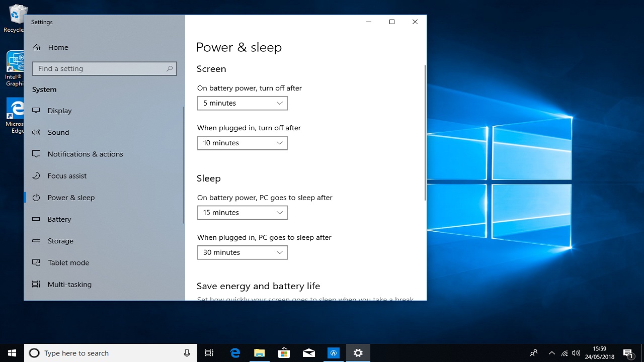
Task: Click the sidebar navigation scrollbar
Action: pyautogui.click(x=184, y=165)
